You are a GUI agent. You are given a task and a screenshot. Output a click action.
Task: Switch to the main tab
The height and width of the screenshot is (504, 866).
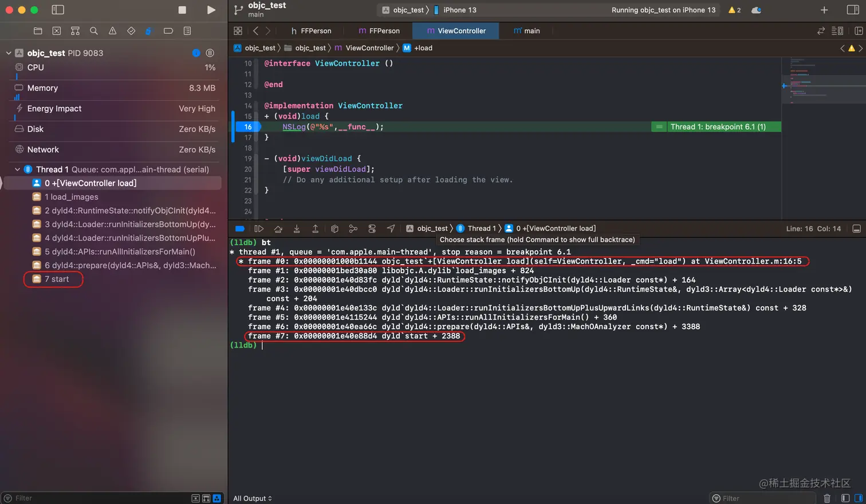[527, 31]
